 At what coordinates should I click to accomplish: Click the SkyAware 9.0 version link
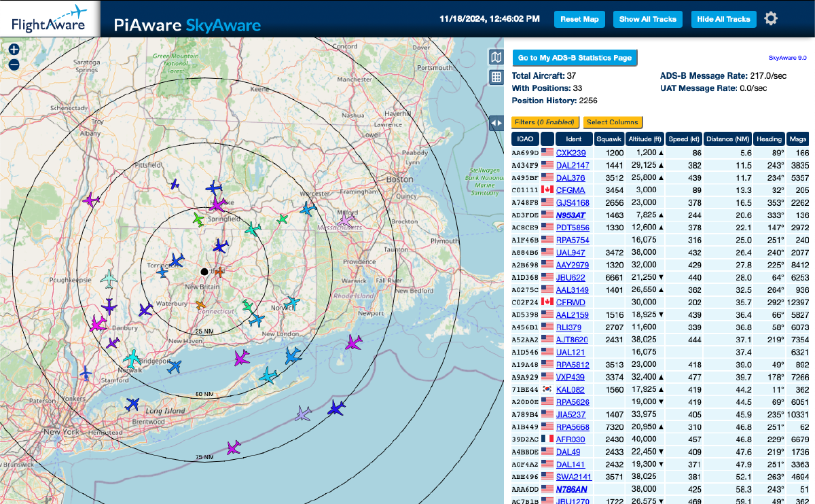point(789,58)
